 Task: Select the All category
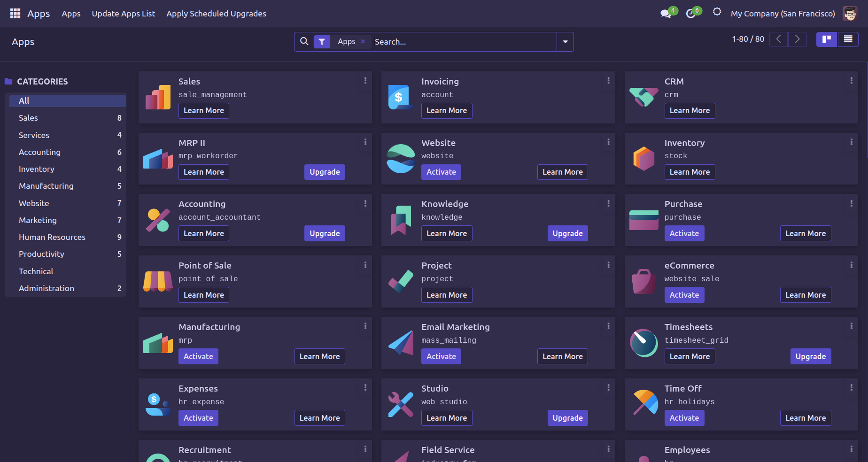point(68,100)
